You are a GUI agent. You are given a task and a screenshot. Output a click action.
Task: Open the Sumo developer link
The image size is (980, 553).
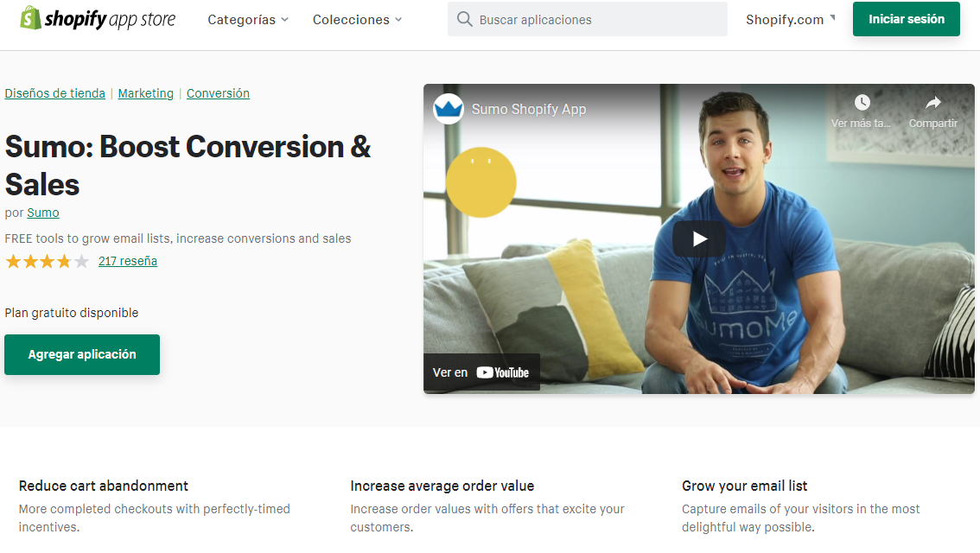coord(43,213)
